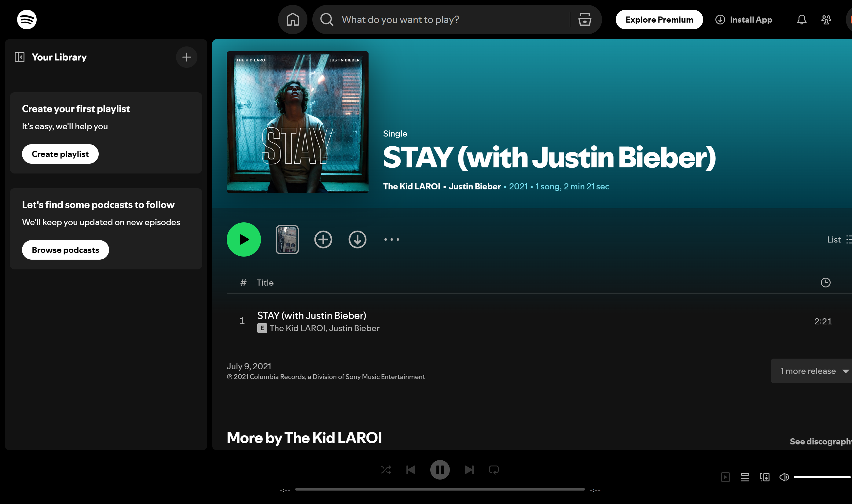
Task: Click the pause button in player bar
Action: [439, 470]
